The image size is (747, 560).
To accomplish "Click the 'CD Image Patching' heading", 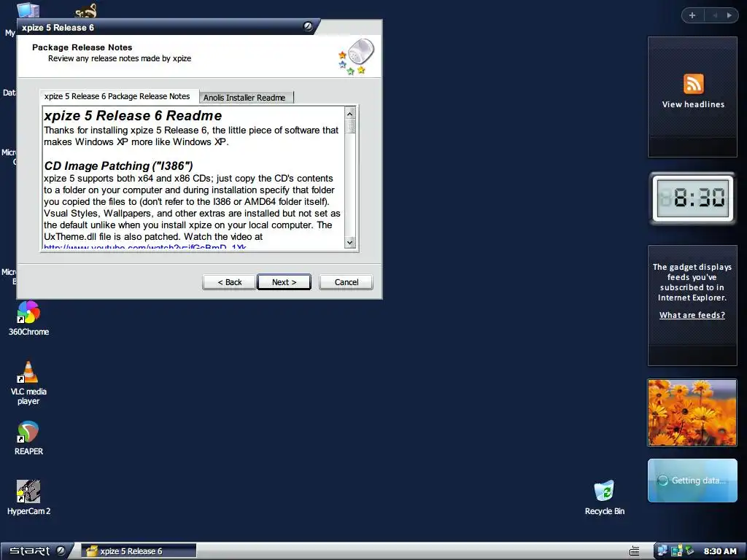I will point(118,166).
